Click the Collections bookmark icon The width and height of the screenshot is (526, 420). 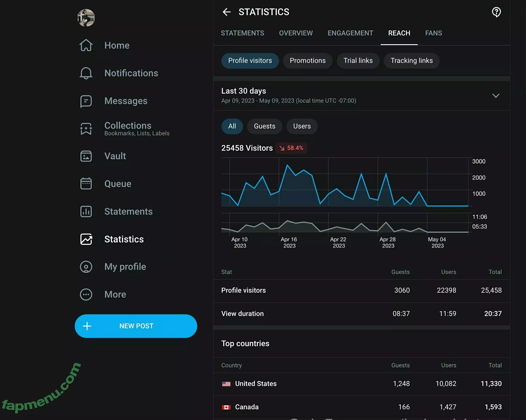coord(86,129)
